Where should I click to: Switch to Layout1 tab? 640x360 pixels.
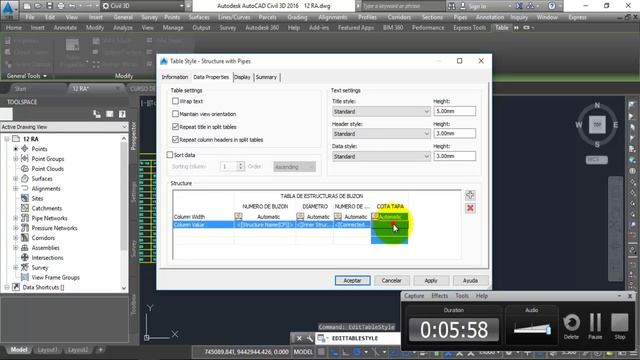[x=47, y=350]
